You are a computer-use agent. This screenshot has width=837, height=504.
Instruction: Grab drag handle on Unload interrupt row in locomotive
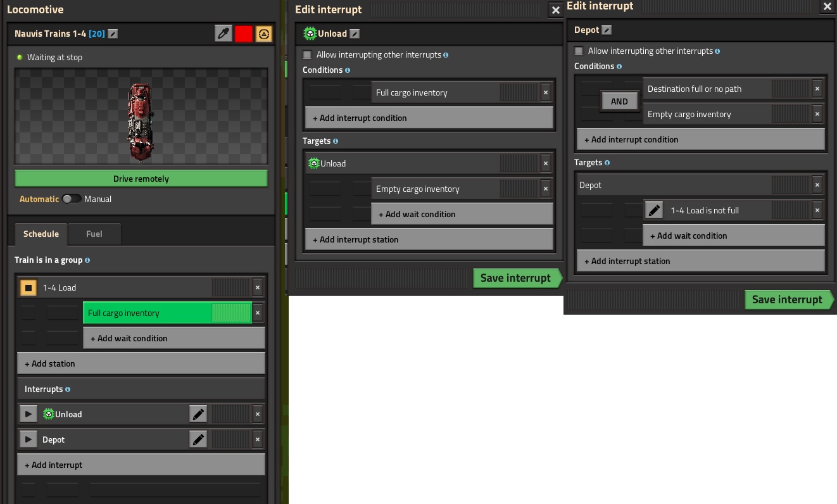click(231, 414)
